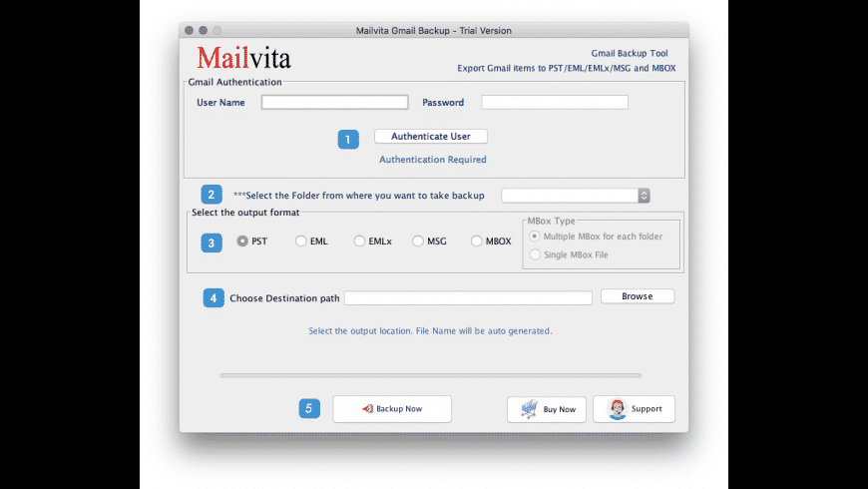Click the Buy Now shopping cart icon
868x489 pixels.
pyautogui.click(x=529, y=409)
